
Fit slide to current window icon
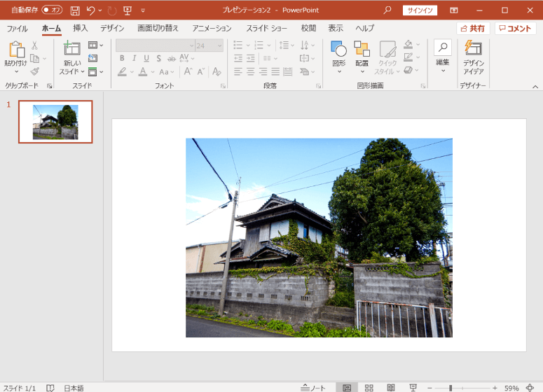click(530, 387)
